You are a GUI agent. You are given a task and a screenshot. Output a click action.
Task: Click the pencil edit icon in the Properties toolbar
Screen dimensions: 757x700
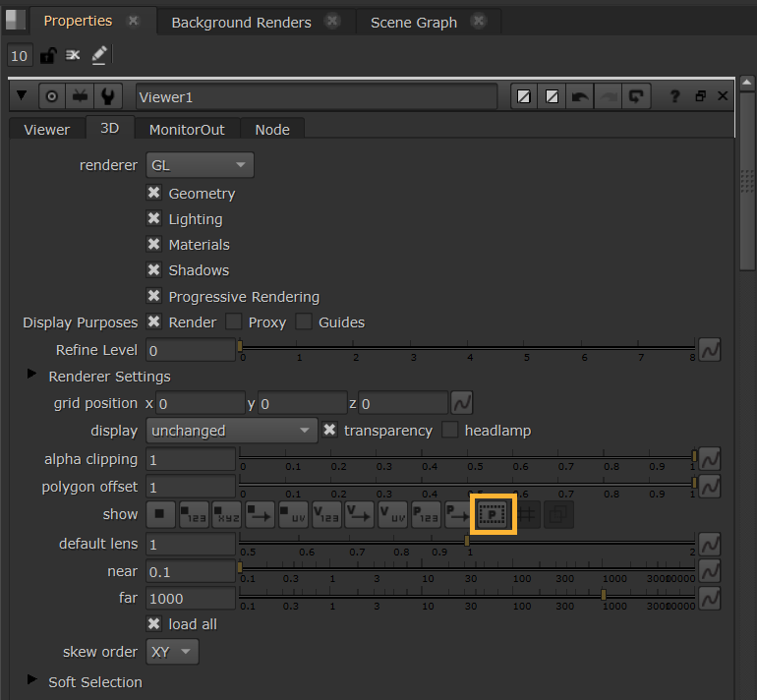(98, 56)
